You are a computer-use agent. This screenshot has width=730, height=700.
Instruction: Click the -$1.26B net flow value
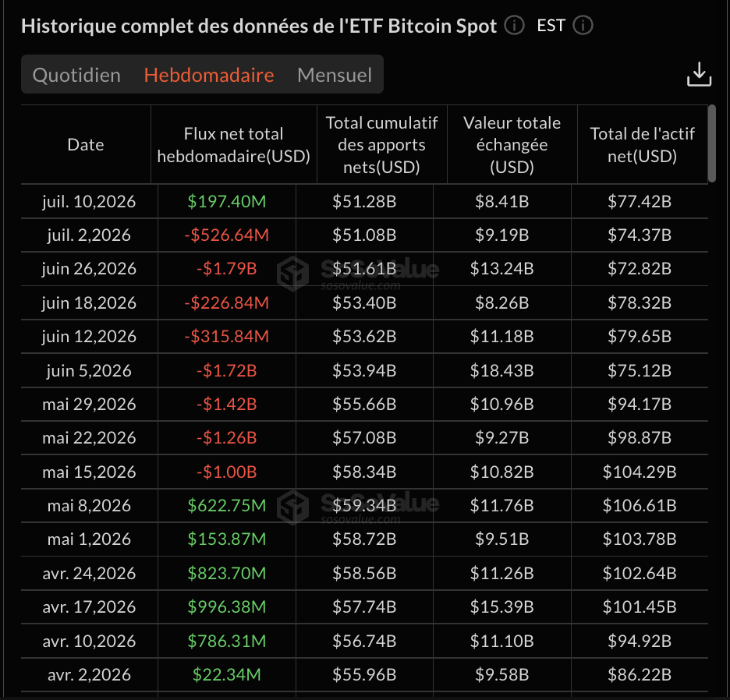tap(227, 438)
